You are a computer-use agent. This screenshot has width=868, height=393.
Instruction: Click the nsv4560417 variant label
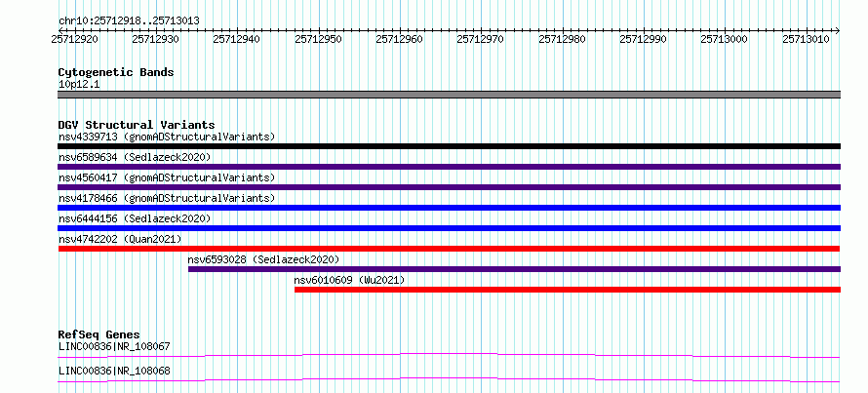(x=167, y=177)
